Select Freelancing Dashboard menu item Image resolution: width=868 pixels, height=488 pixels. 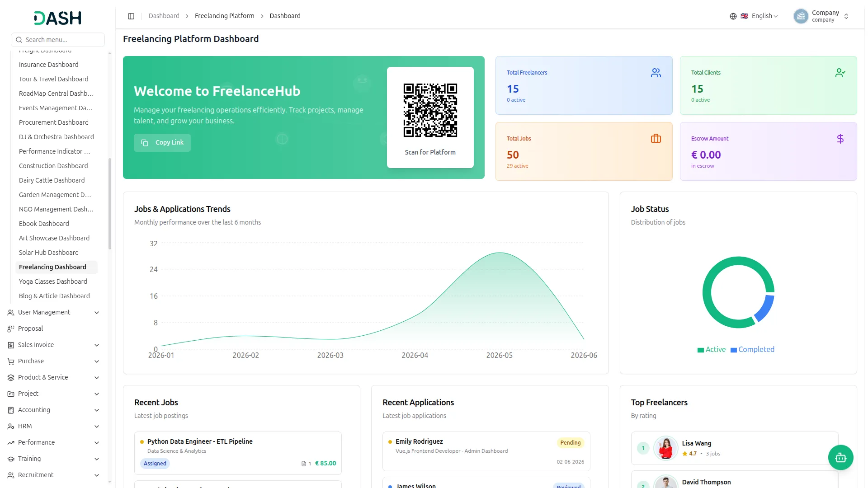pos(57,267)
